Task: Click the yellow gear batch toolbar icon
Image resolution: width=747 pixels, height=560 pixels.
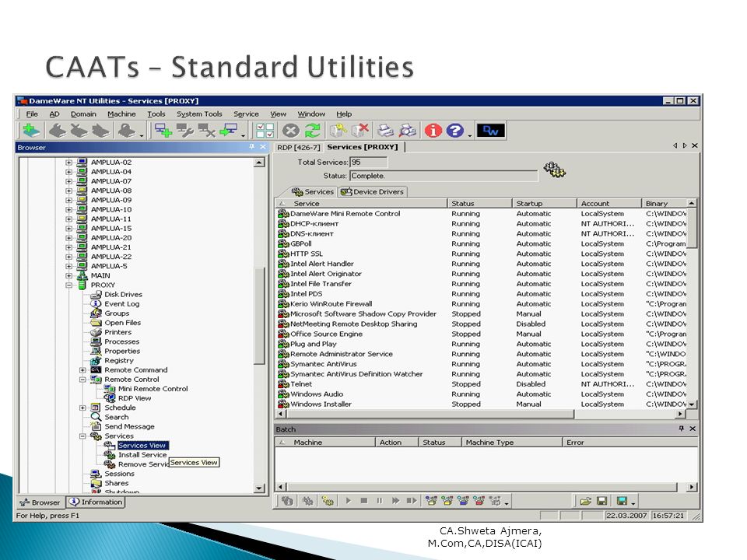Action: (328, 501)
